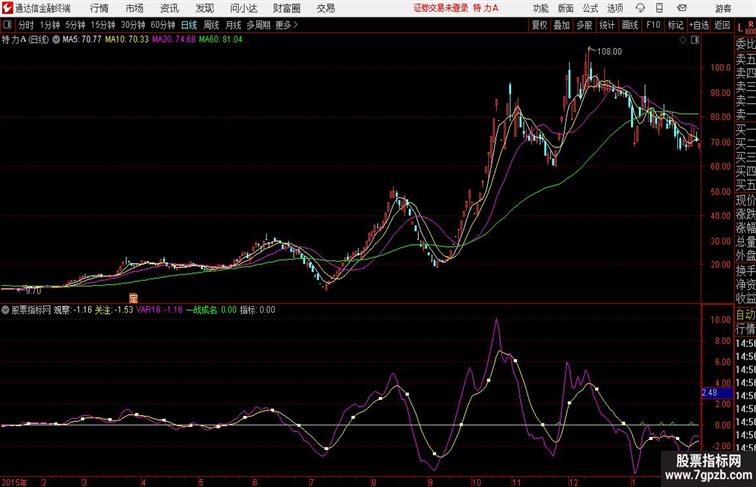The width and height of the screenshot is (756, 487).
Task: Click the 标记 mark button
Action: click(675, 25)
